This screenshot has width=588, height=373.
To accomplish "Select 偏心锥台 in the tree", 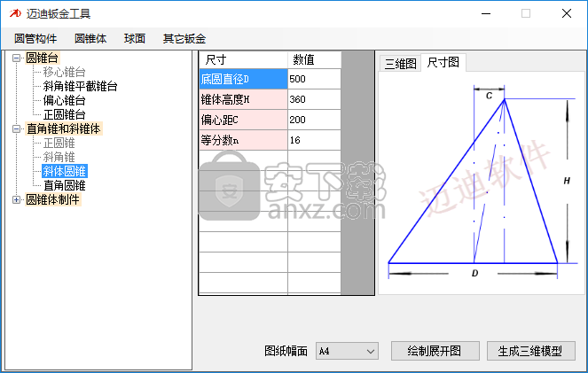I will coord(64,100).
